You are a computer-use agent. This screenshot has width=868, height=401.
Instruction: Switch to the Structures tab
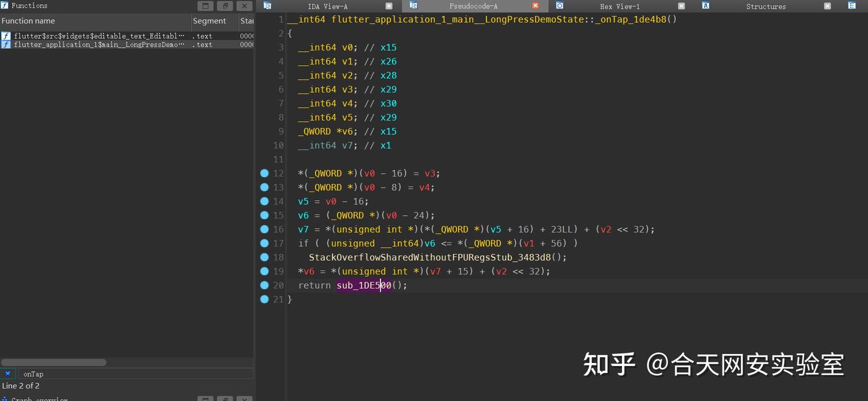pyautogui.click(x=766, y=6)
